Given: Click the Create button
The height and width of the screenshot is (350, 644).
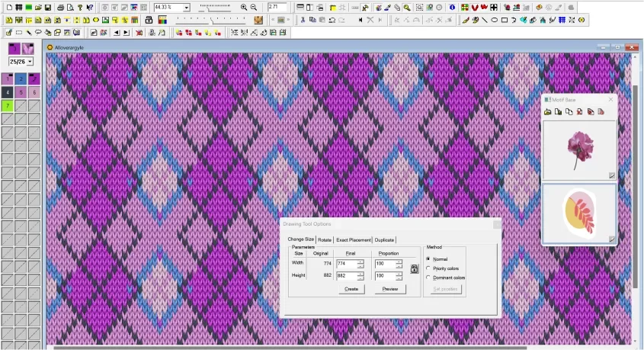Looking at the screenshot, I should [351, 289].
